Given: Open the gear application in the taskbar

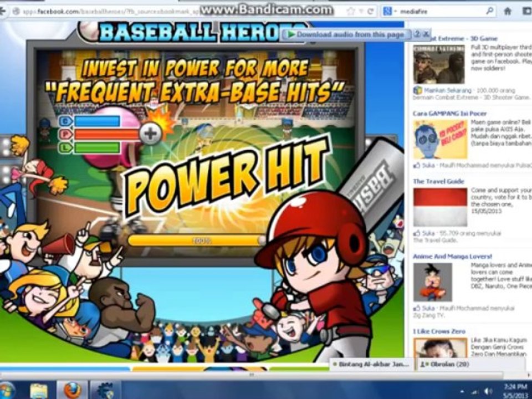Looking at the screenshot, I should click(105, 390).
